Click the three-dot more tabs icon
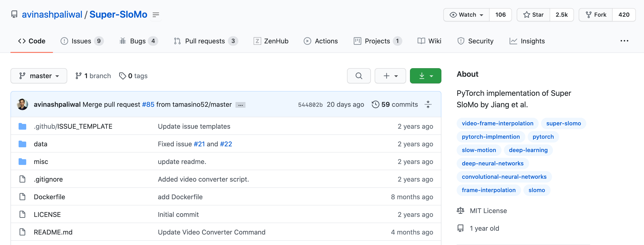Screen dimensions: 644x245 [624, 41]
